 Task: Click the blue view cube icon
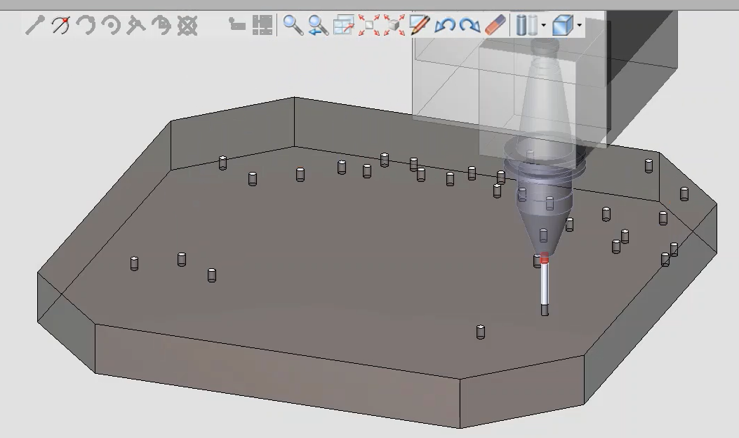[x=563, y=25]
